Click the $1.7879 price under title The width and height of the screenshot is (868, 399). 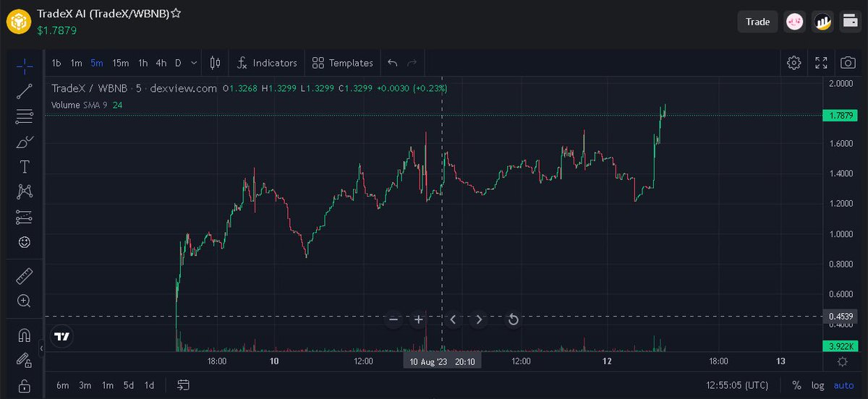pos(57,30)
